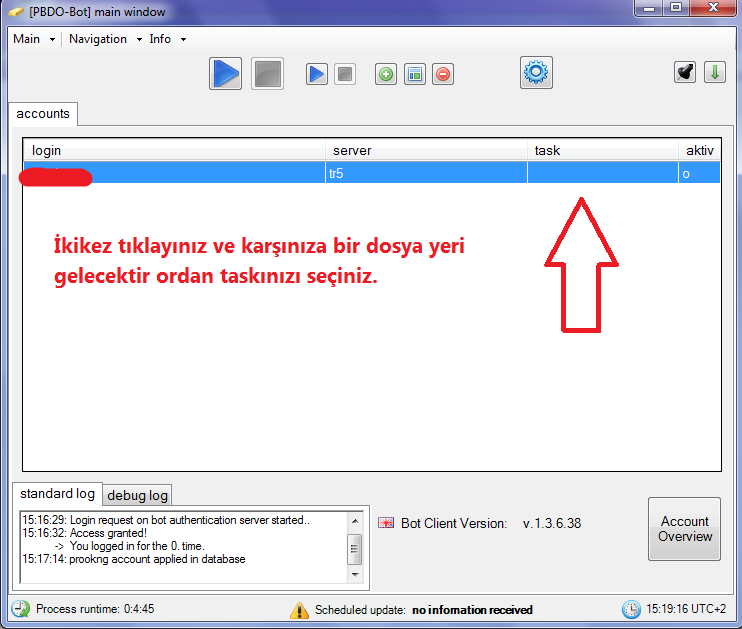
Task: Click the Account Overview button
Action: pos(684,529)
